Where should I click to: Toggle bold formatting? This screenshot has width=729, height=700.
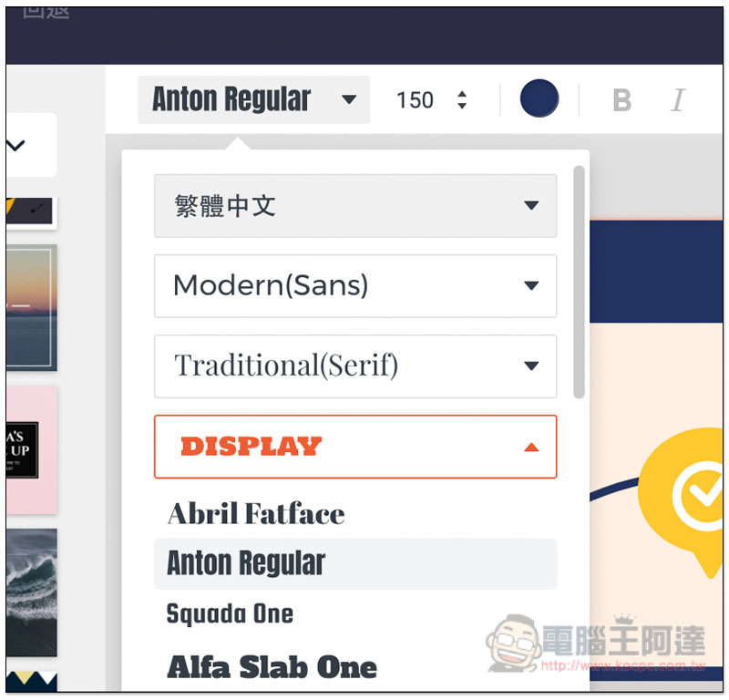point(622,100)
